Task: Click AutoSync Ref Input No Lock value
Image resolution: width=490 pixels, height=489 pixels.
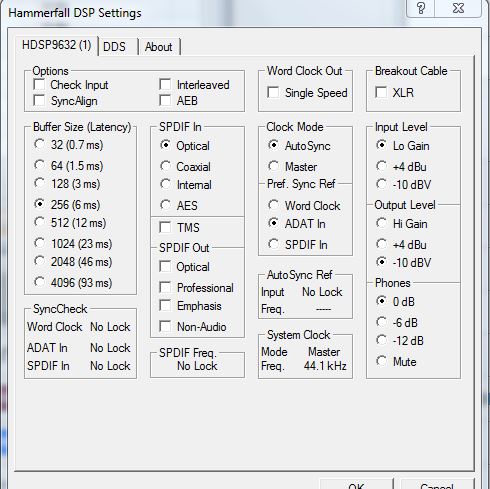Action: click(x=322, y=292)
